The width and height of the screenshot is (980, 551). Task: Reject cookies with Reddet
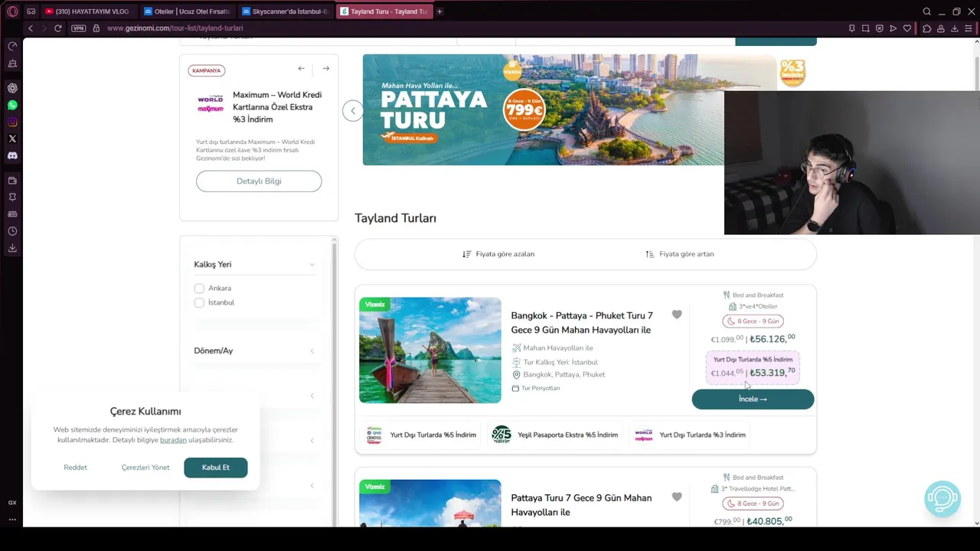coord(75,468)
